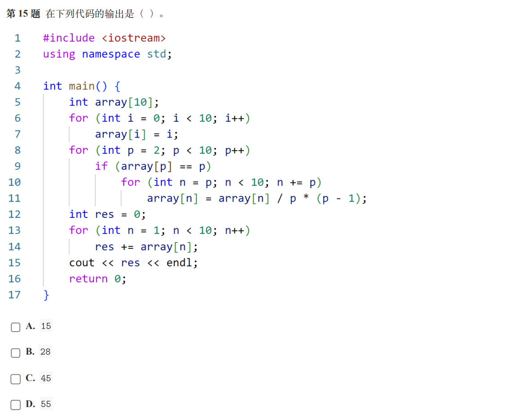Select the checkbox for option C
The image size is (506, 420).
(16, 379)
